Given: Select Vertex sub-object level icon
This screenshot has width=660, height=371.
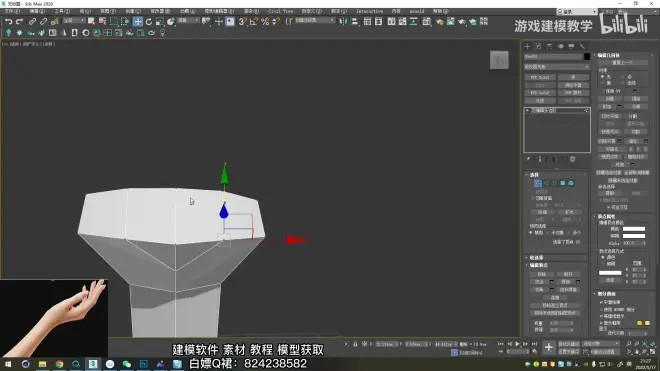Looking at the screenshot, I should tap(538, 183).
